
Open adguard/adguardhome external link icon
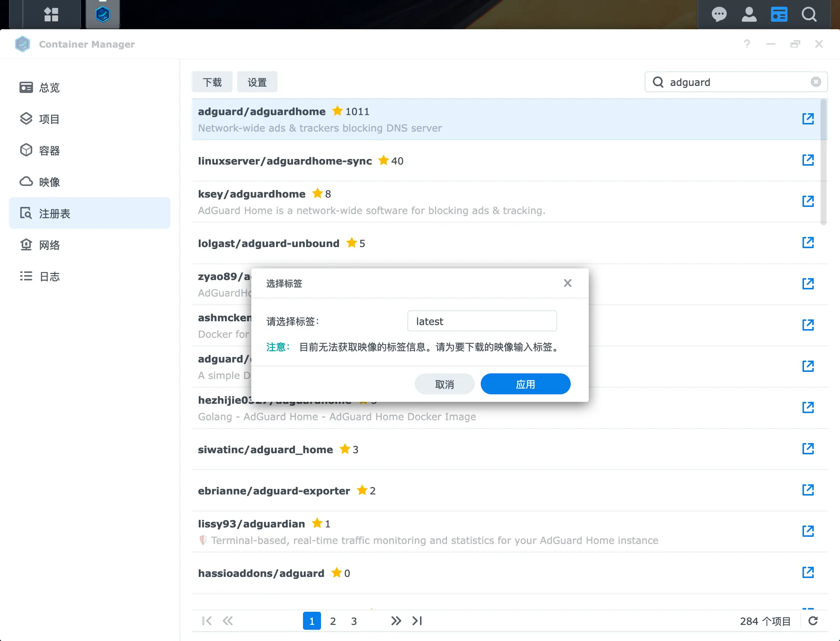coord(808,119)
